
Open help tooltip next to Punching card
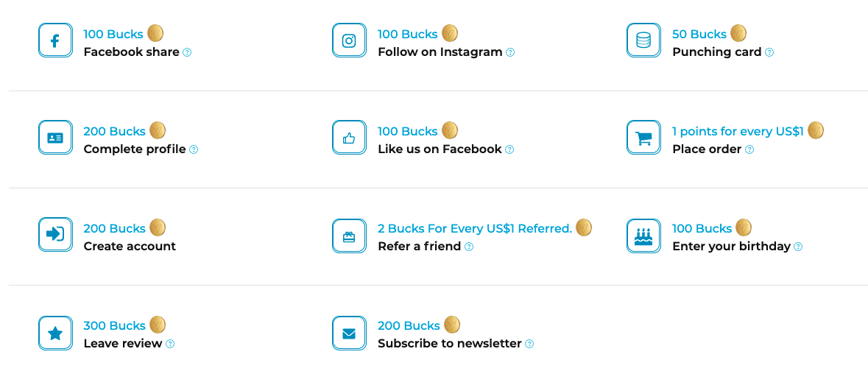pyautogui.click(x=769, y=52)
